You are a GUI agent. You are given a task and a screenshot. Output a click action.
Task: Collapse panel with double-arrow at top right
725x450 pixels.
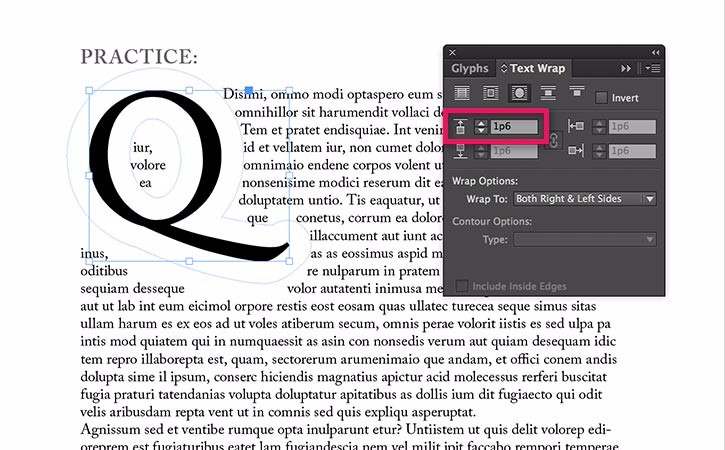point(655,52)
